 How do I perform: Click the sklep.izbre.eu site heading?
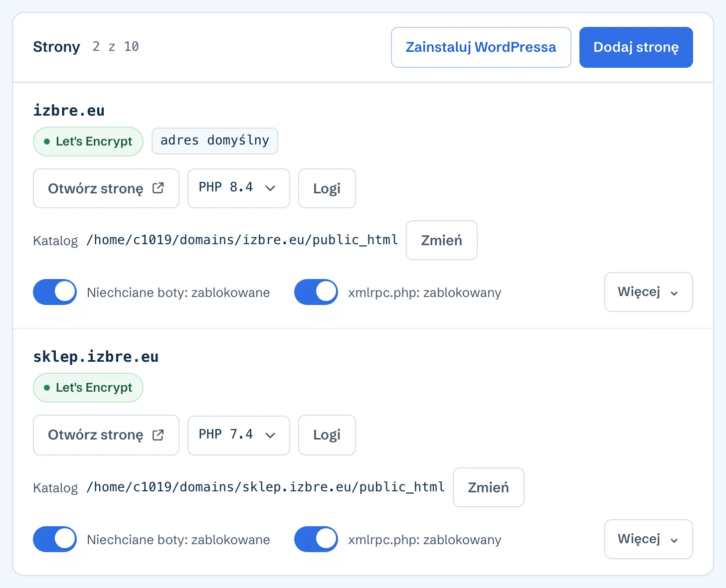point(96,357)
